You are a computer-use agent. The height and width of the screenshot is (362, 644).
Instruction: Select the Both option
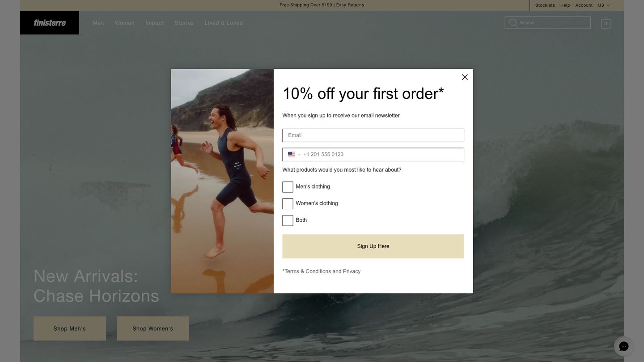point(288,220)
